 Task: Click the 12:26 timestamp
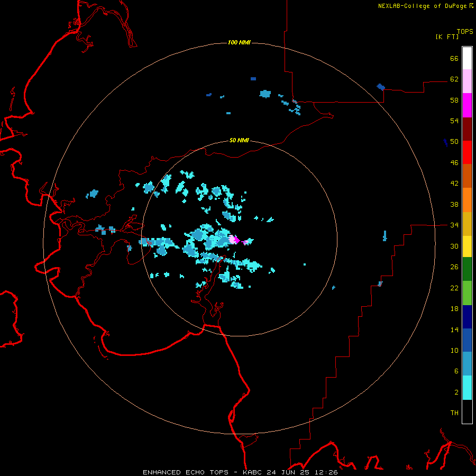point(325,472)
